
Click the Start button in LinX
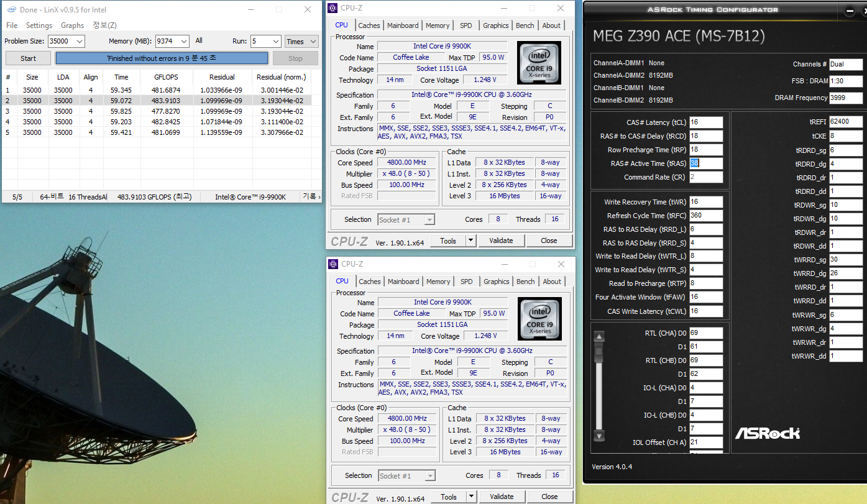point(29,58)
